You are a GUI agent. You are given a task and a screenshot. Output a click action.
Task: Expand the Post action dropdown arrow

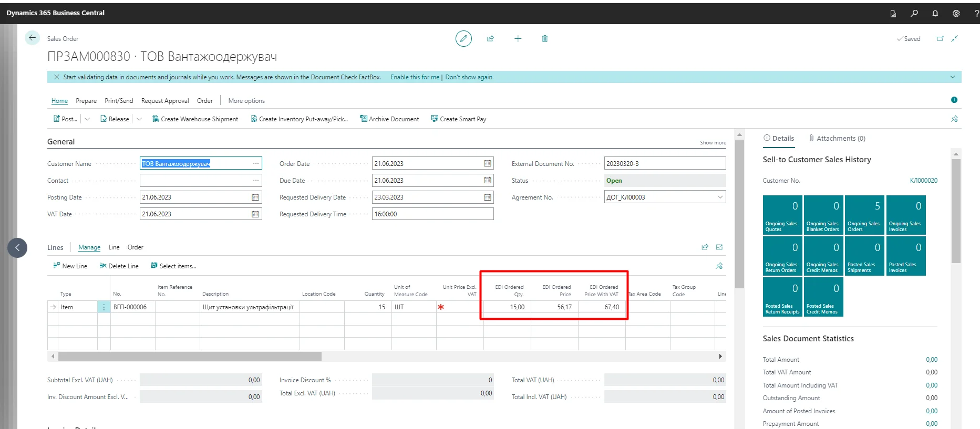pos(87,119)
